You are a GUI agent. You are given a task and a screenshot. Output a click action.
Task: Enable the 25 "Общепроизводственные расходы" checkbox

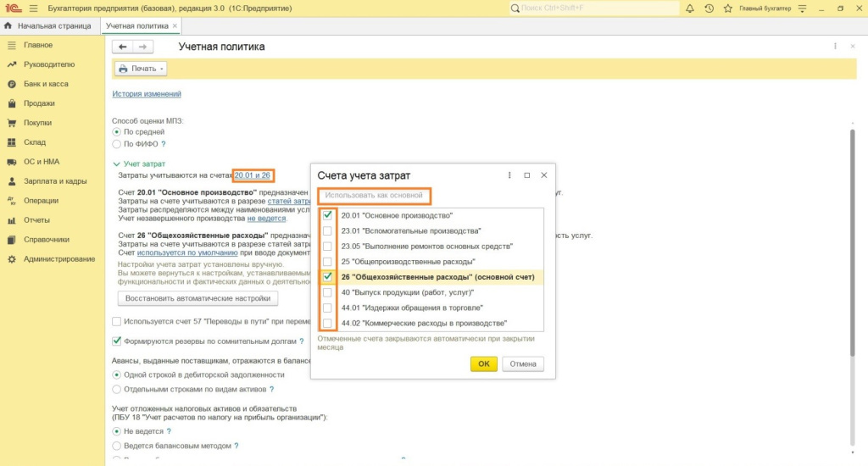327,262
